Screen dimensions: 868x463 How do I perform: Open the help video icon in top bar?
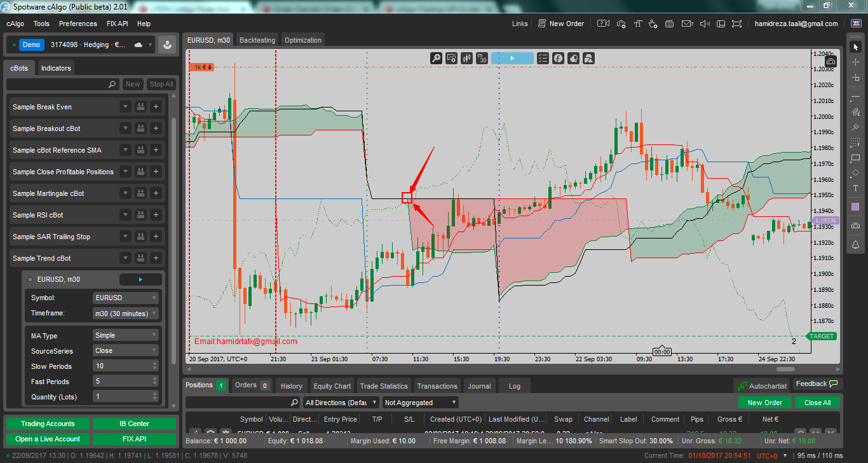(x=604, y=24)
